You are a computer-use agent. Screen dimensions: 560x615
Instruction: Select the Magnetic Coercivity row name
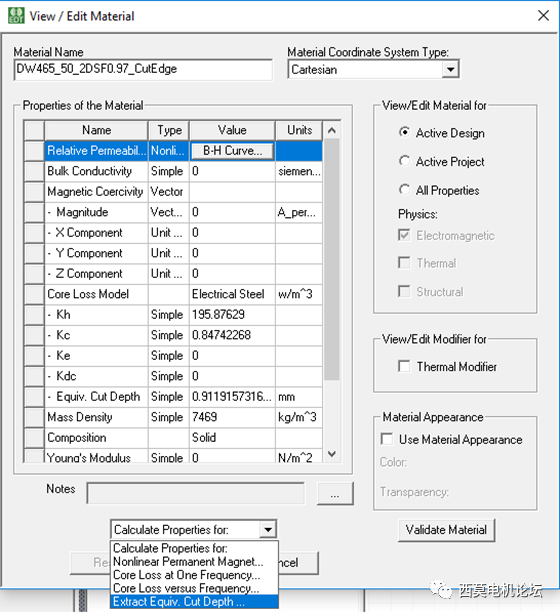pyautogui.click(x=96, y=191)
